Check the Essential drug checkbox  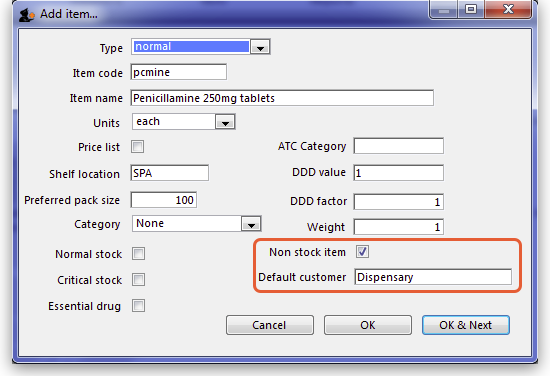click(138, 306)
